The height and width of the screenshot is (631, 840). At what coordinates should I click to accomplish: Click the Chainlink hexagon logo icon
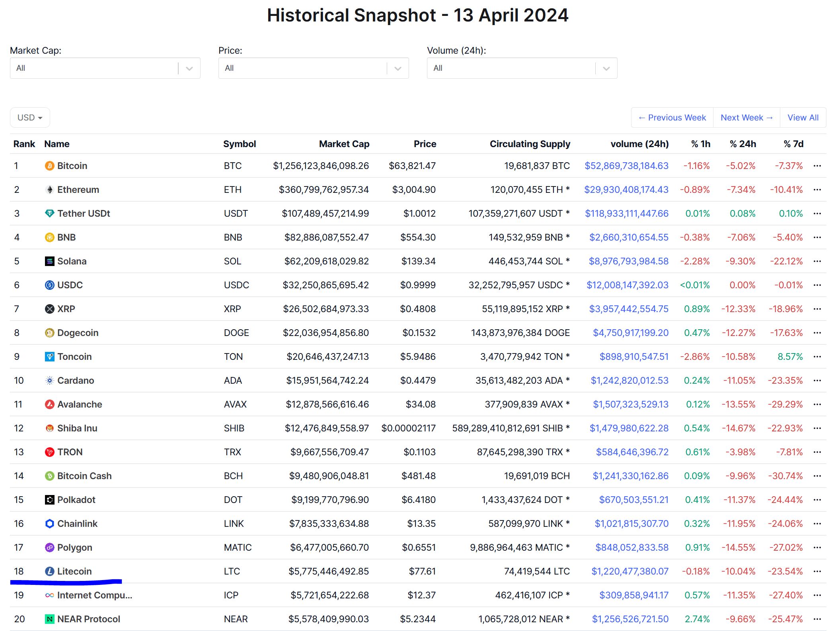pyautogui.click(x=49, y=524)
